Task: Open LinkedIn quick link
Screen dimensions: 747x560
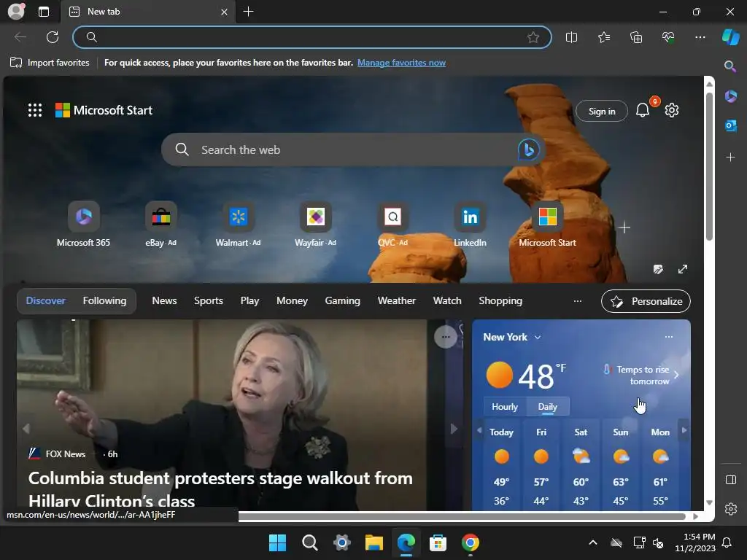Action: [471, 225]
